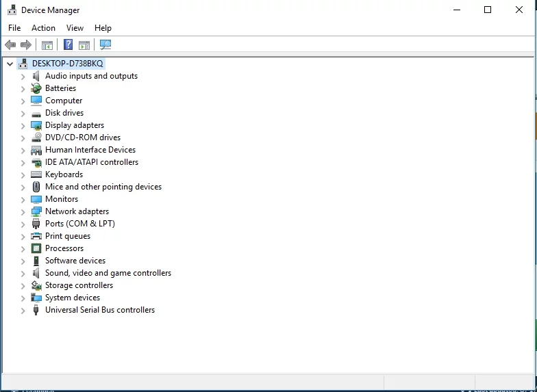Click the Back arrow toolbar icon

pyautogui.click(x=10, y=45)
